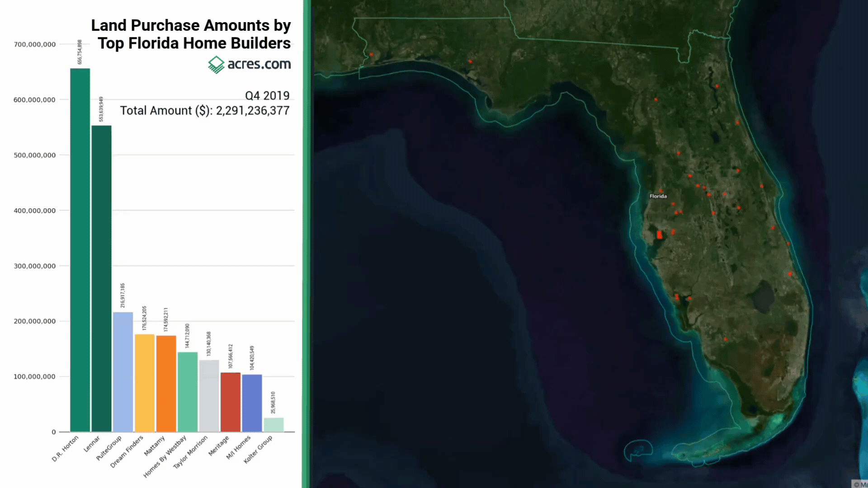This screenshot has width=868, height=488.
Task: Click the 'Lennar' axis label
Action: pos(92,444)
